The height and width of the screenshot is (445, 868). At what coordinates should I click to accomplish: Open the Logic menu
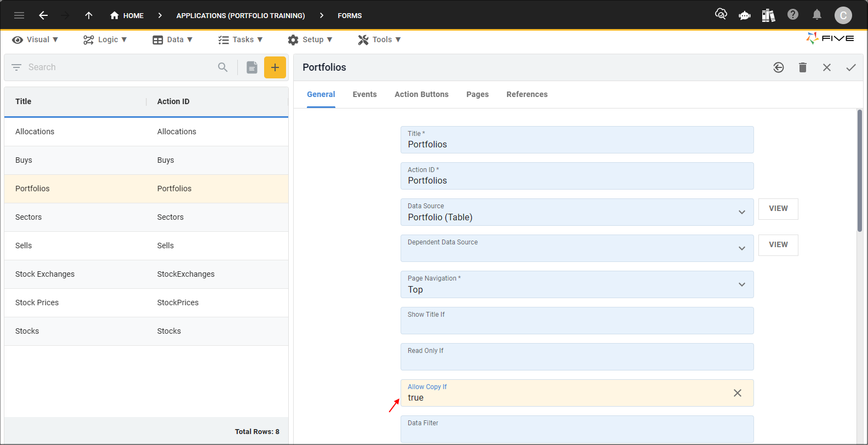[x=105, y=39]
